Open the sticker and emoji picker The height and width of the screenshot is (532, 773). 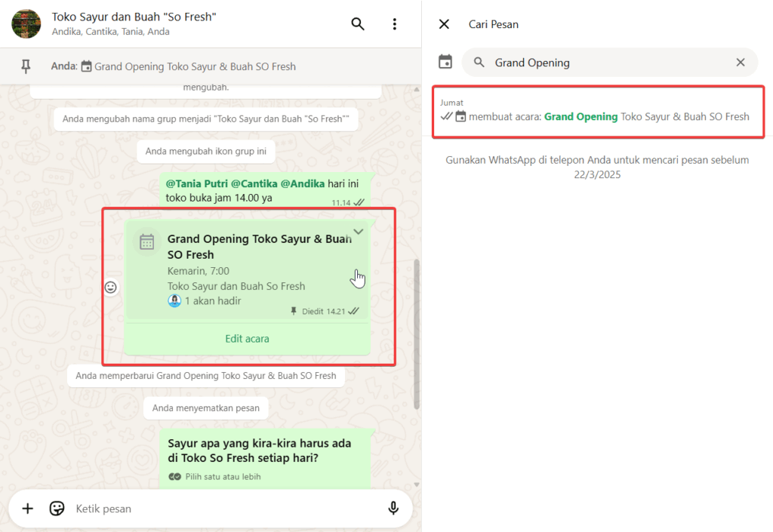pyautogui.click(x=57, y=509)
